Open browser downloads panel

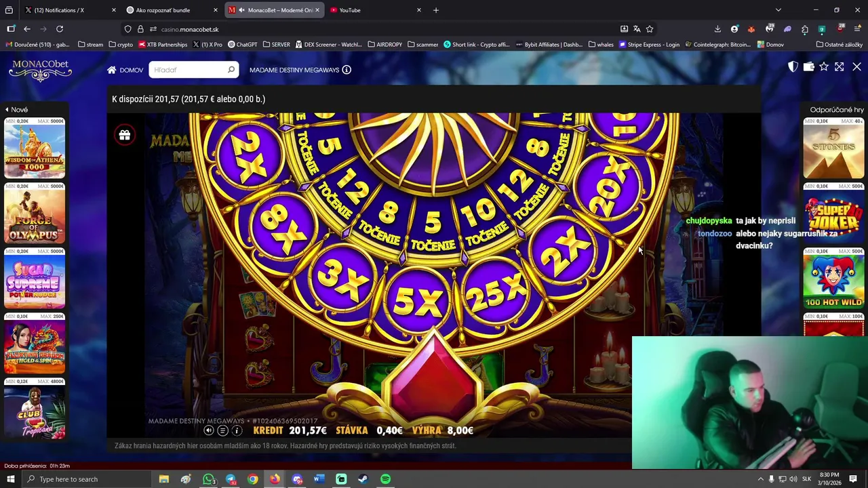click(717, 29)
